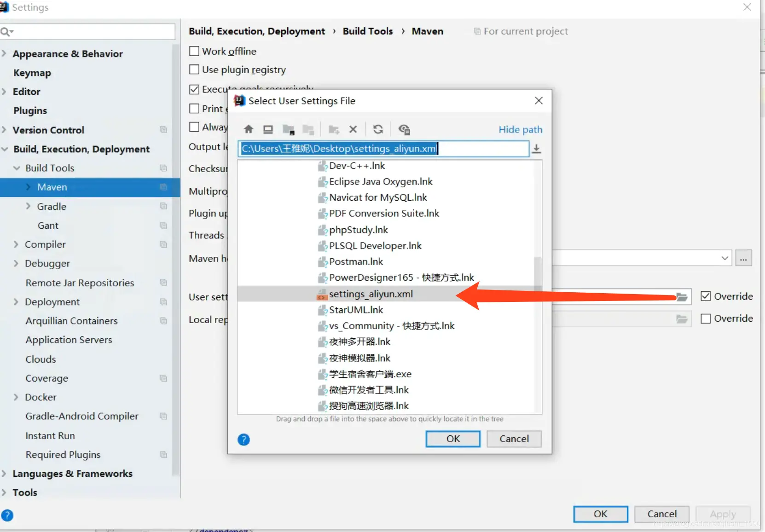Viewport: 765px width, 532px height.
Task: Jump to Desktop directory in file chooser
Action: (268, 129)
